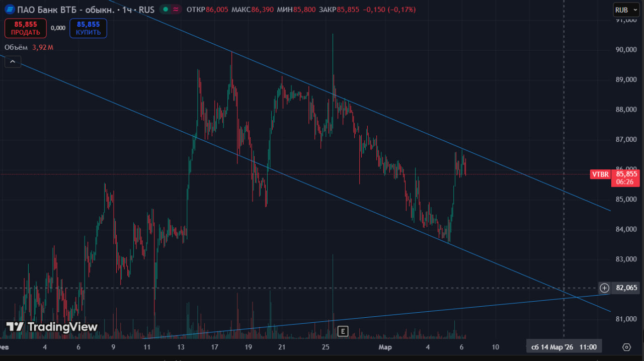Click the 85,000 price axis label
Viewport: 644px width, 361px height.
[x=626, y=199]
